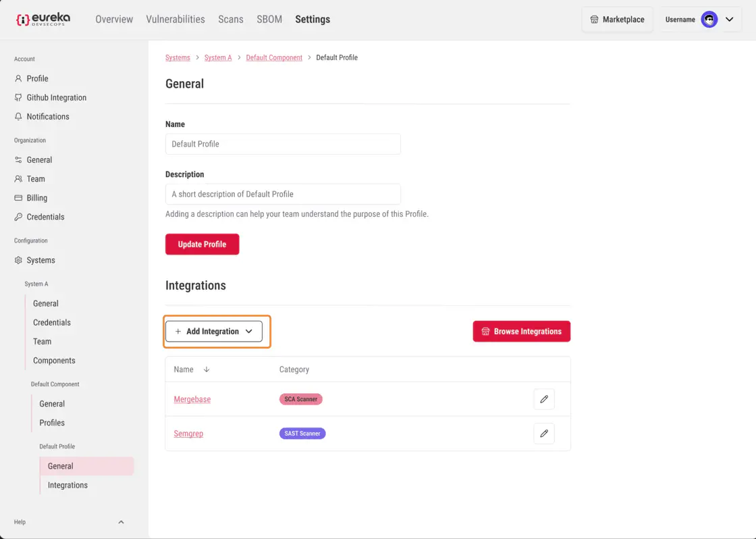Sort by Name using arrow icon
The image size is (756, 539).
click(x=207, y=369)
